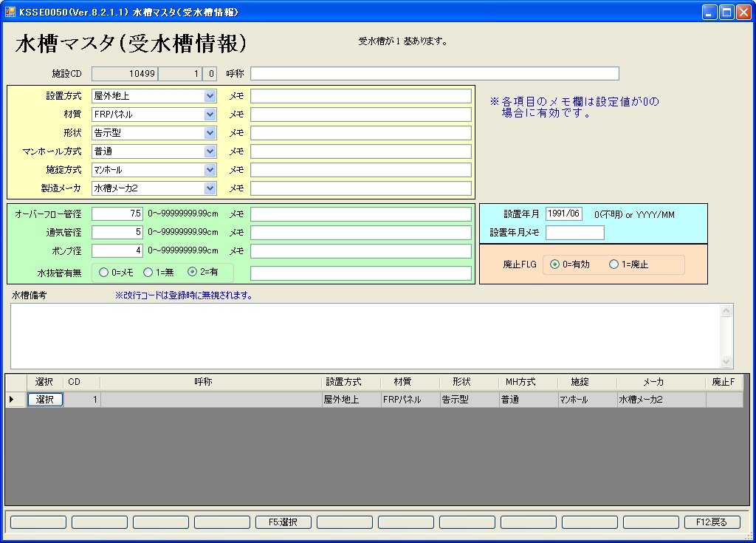
Task: Click 通気管径 value field
Action: [117, 232]
